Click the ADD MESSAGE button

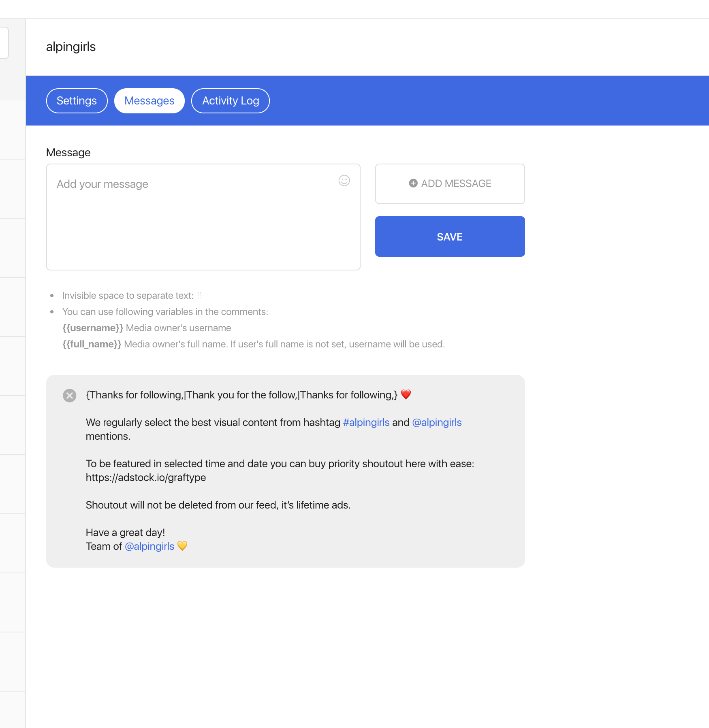pos(450,184)
